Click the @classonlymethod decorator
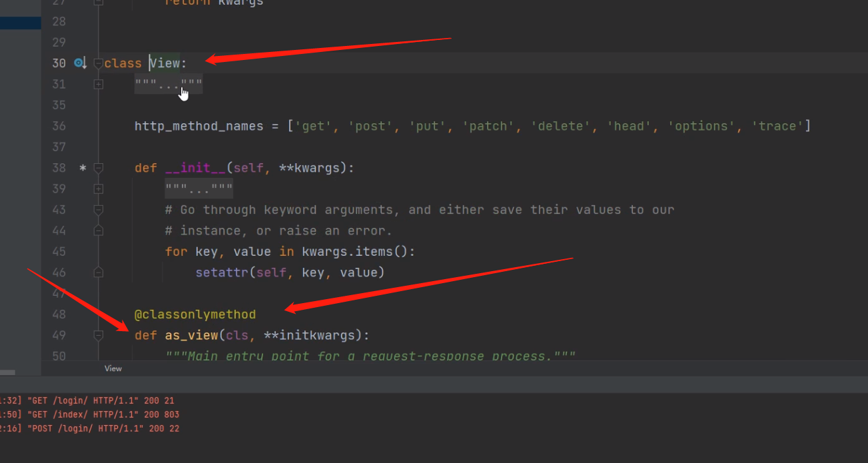Viewport: 868px width, 463px height. click(x=195, y=314)
